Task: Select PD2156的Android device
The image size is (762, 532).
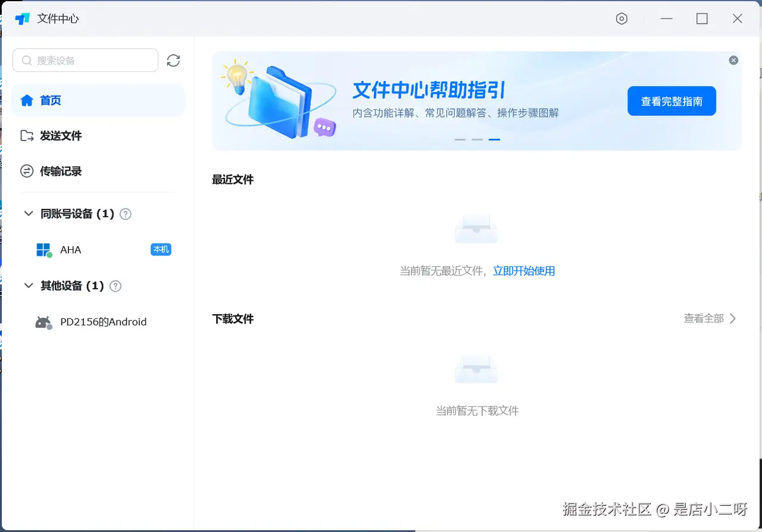Action: tap(98, 322)
